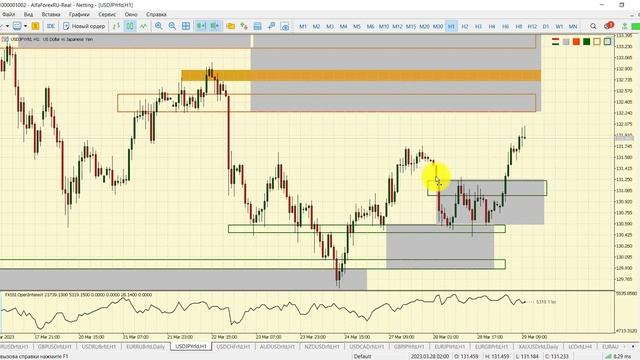The width and height of the screenshot is (640, 360).
Task: Toggle chart shift from right edge
Action: [x=215, y=26]
